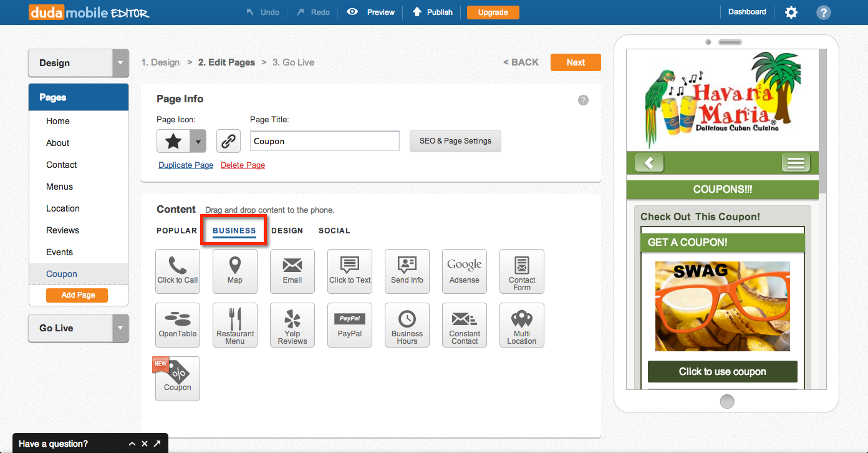The height and width of the screenshot is (453, 868).
Task: Open the settings gear in header
Action: click(791, 12)
